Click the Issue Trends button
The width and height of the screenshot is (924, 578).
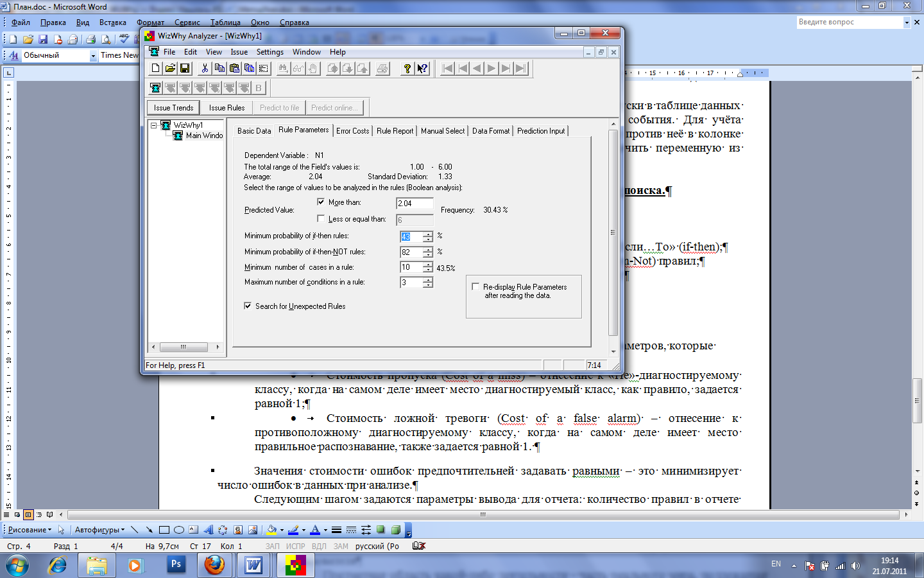(173, 107)
